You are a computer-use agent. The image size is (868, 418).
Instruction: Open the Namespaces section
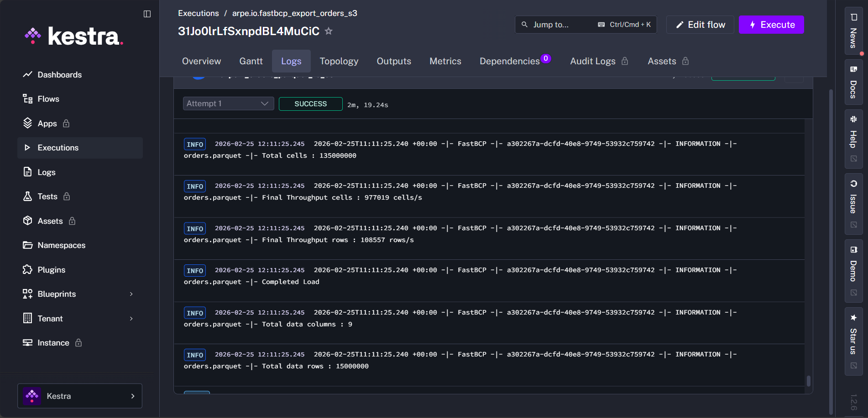tap(61, 245)
